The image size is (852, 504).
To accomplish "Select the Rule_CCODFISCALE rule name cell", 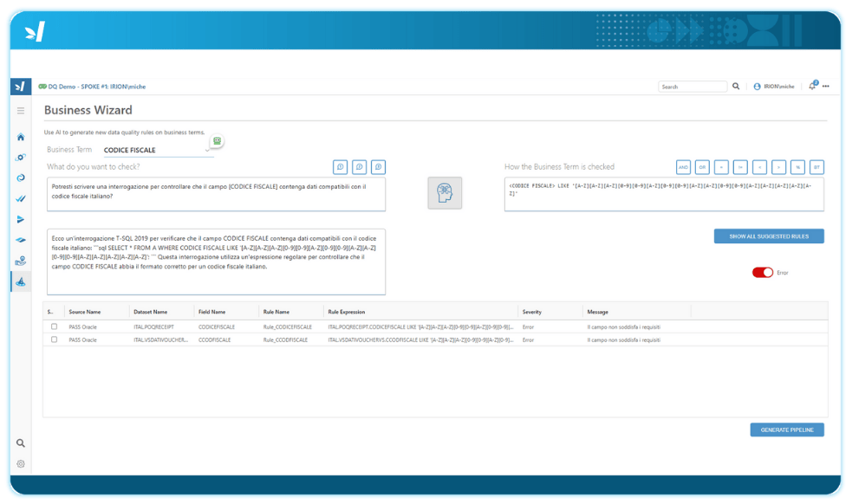I will [285, 340].
